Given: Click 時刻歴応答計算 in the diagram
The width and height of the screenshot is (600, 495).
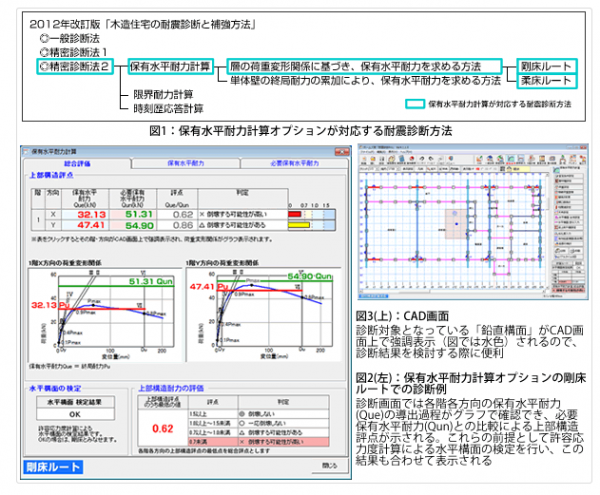Looking at the screenshot, I should [x=168, y=109].
